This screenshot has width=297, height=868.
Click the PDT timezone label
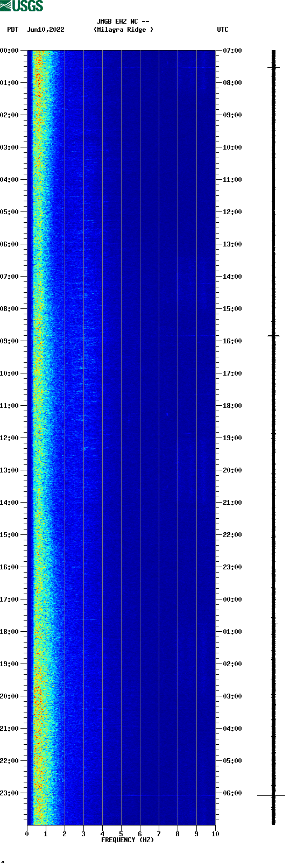tap(12, 30)
